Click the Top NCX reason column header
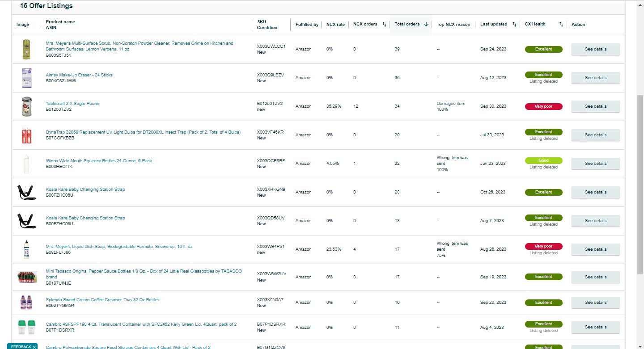This screenshot has height=349, width=644. click(x=453, y=25)
